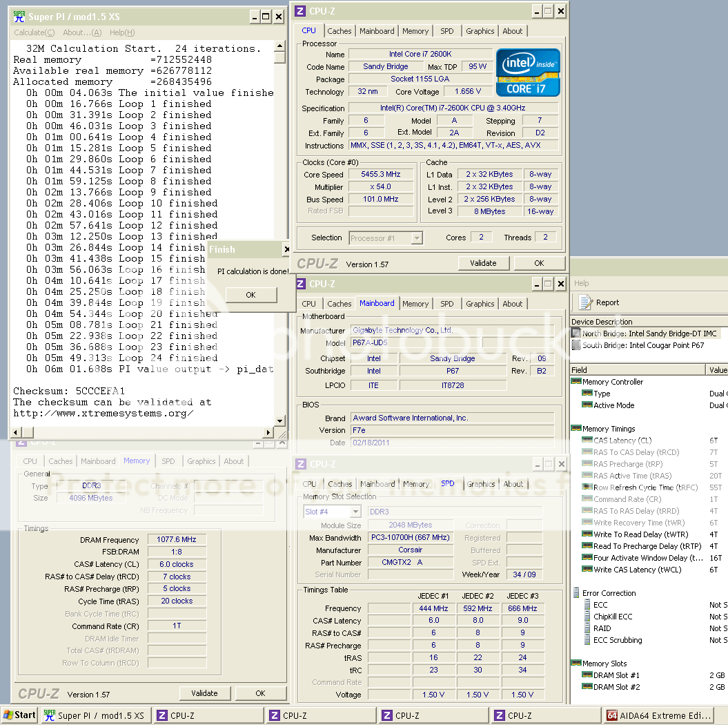Click the Report icon in AIDA64
728x725 pixels.
[585, 302]
